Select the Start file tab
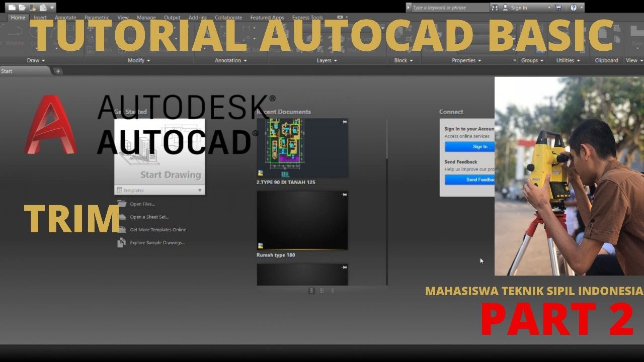 [25, 71]
